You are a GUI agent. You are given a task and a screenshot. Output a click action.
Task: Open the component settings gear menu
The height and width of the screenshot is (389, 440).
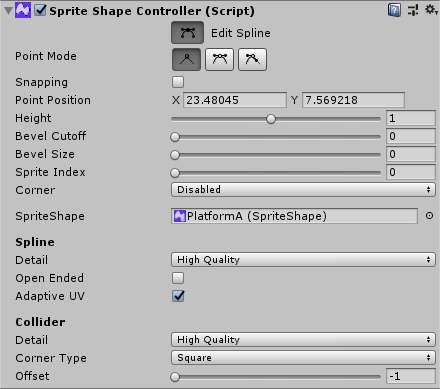pos(431,10)
